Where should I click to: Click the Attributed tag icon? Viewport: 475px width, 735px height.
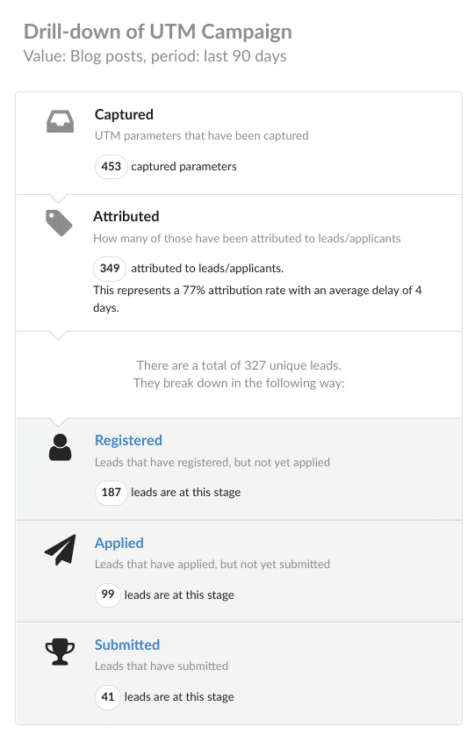pyautogui.click(x=59, y=223)
